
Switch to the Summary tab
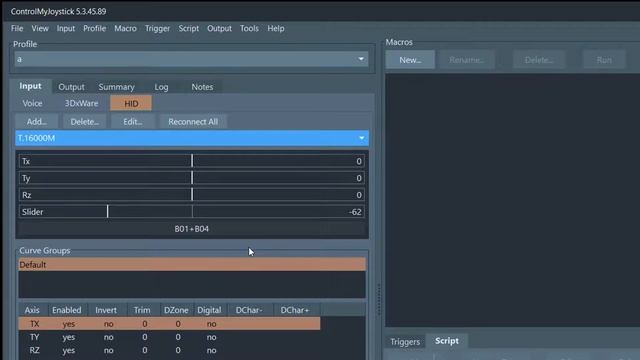tap(116, 87)
